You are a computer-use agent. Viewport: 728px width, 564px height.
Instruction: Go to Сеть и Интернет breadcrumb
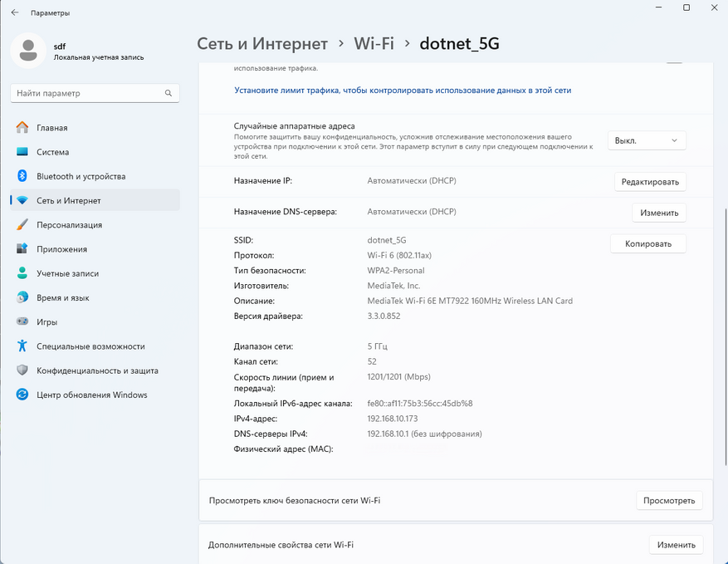[262, 44]
